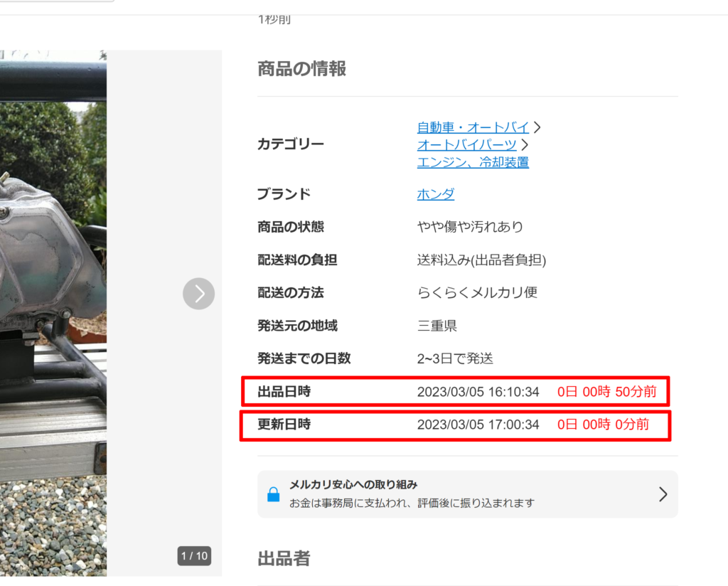Open the オートバイパーツ category link
The image size is (728, 586).
click(x=466, y=145)
